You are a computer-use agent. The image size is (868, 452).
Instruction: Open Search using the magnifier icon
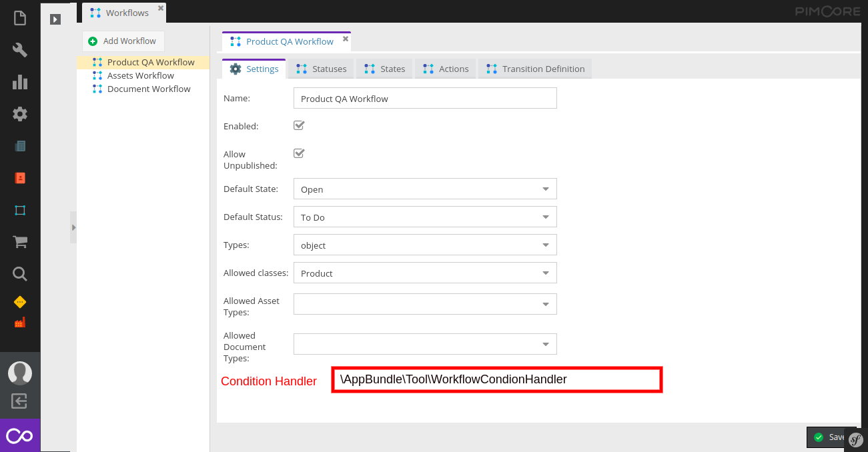(x=19, y=273)
